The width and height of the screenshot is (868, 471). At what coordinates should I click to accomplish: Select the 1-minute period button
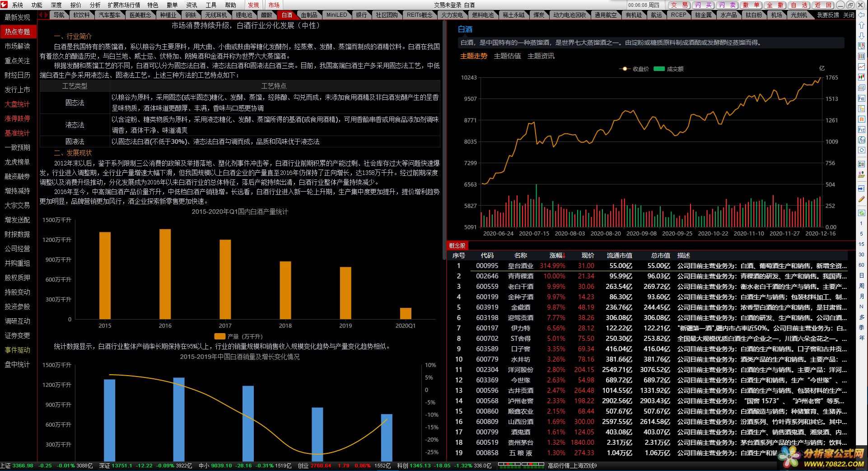click(861, 224)
